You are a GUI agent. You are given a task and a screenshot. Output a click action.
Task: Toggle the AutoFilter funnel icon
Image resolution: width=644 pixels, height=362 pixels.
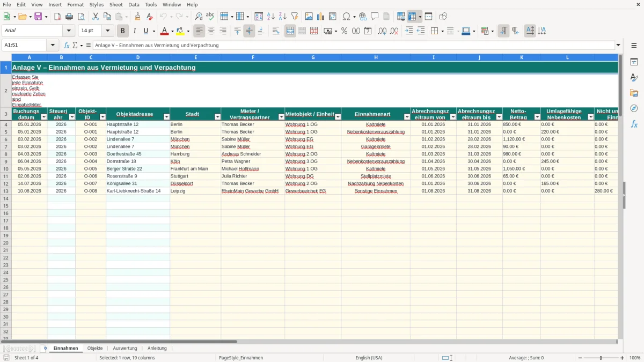coord(295,17)
